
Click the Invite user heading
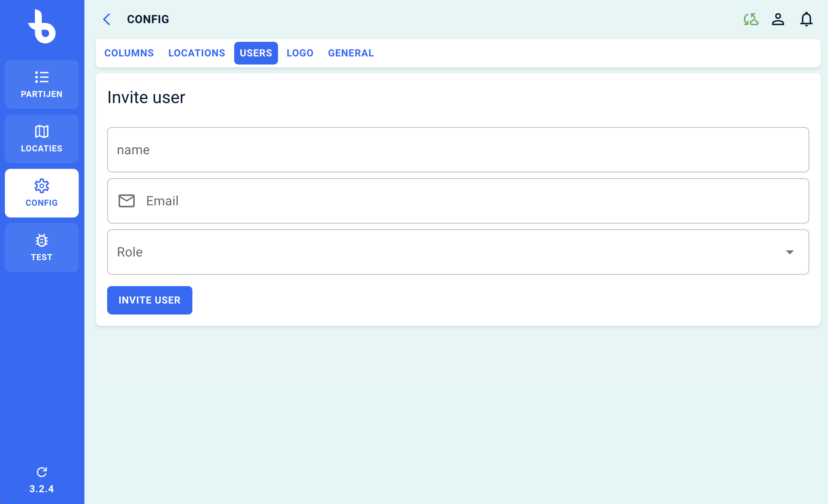tap(146, 97)
